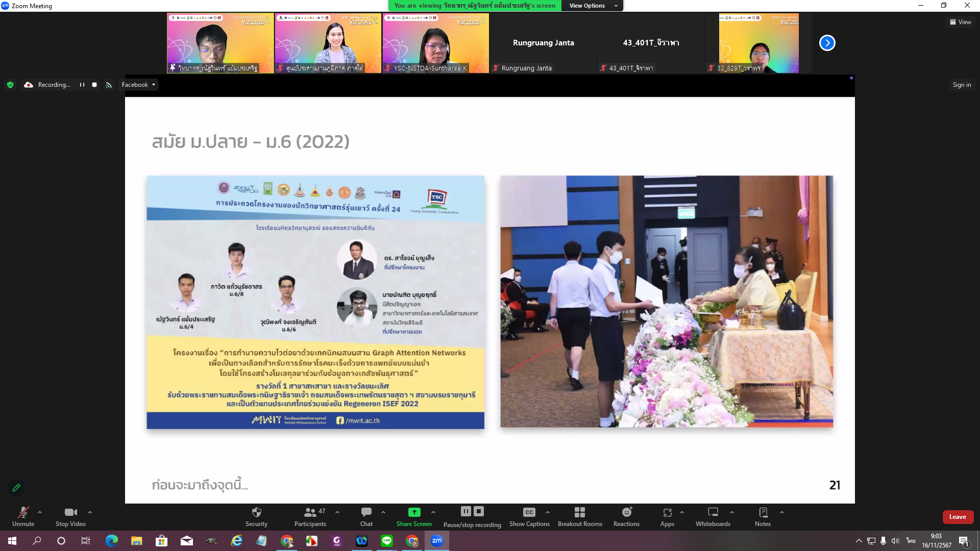Pause the cloud recording in top bar
This screenshot has height=551, width=980.
tap(82, 85)
